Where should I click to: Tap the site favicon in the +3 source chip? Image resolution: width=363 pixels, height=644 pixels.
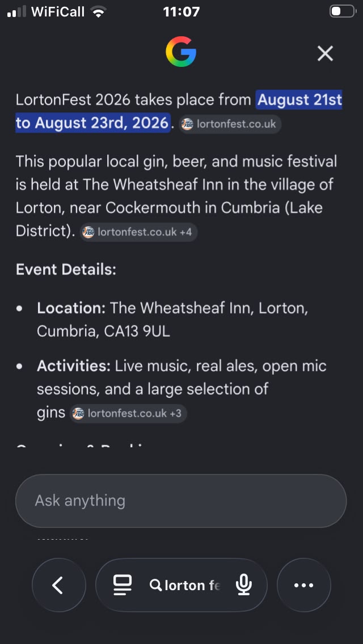(78, 413)
